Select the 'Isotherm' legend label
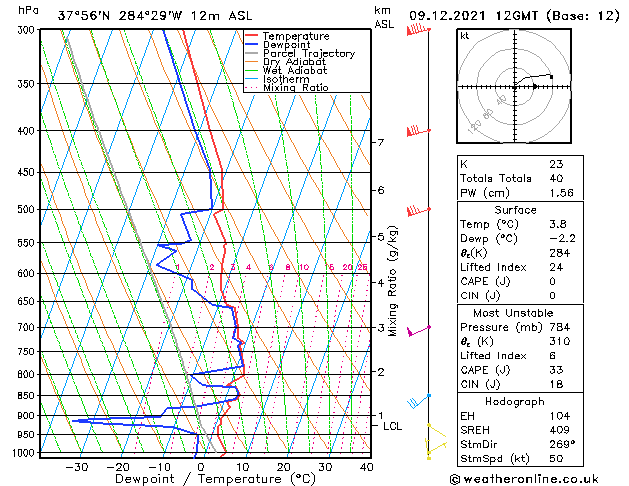 coord(286,79)
